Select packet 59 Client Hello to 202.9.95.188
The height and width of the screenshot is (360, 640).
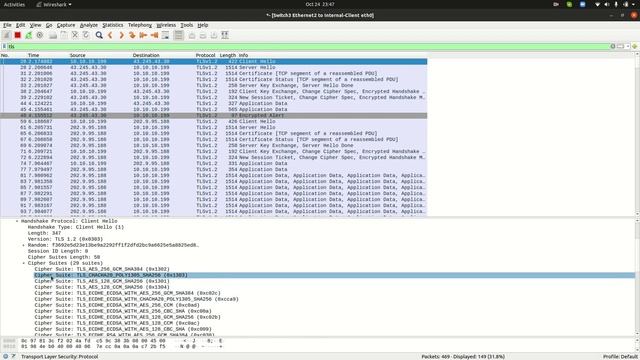[213, 122]
